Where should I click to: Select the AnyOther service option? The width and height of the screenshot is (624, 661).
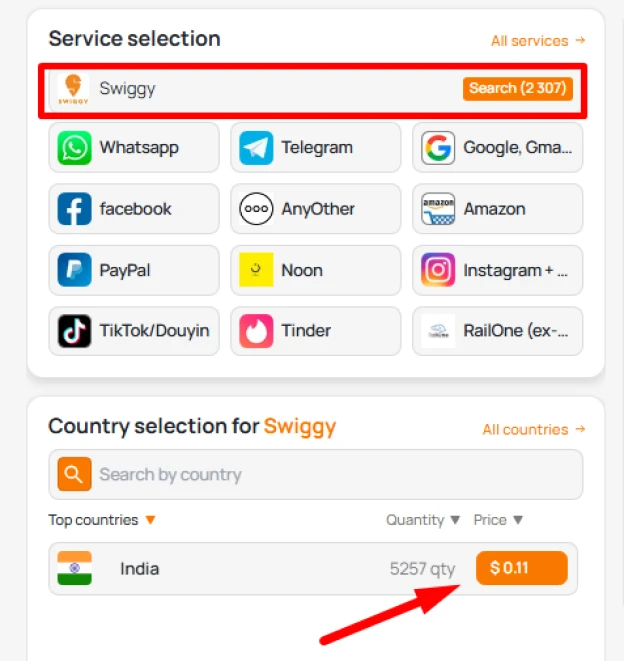click(316, 209)
